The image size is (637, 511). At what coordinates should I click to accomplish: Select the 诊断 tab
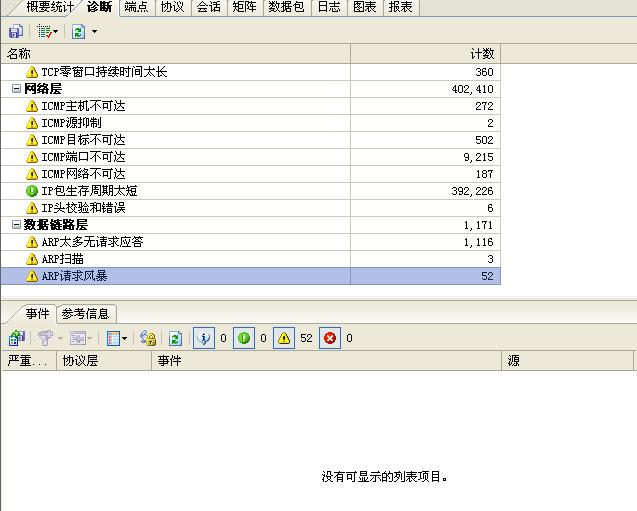pos(99,7)
